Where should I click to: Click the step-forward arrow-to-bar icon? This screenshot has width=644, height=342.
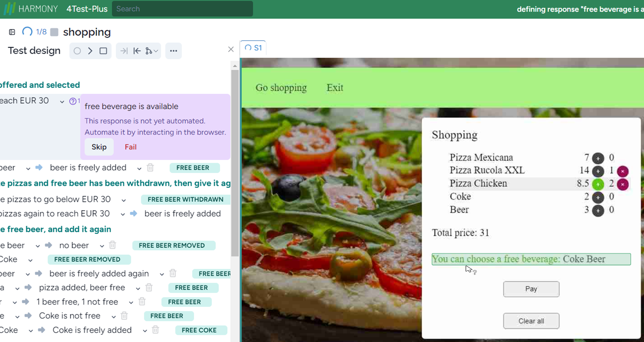124,51
